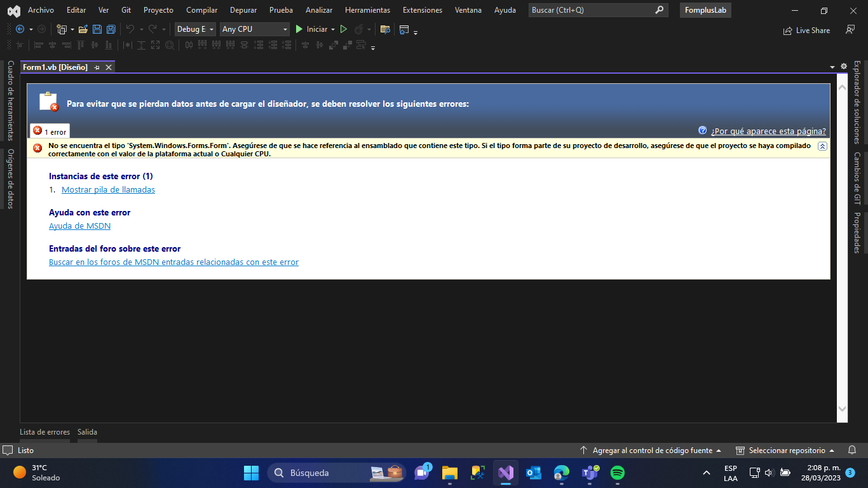Expand the dropdown arrow next to Iniciar

tap(333, 29)
